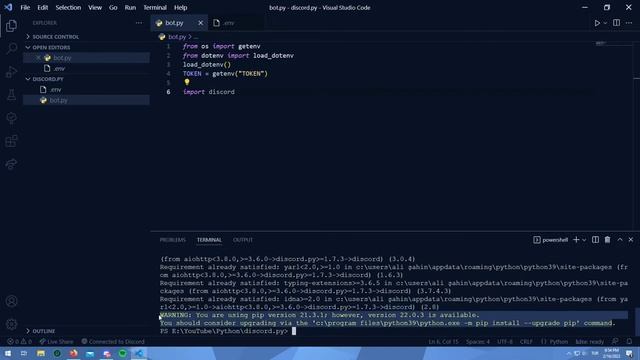Switch to the Output panel tab
640x360 pixels.
tap(243, 240)
